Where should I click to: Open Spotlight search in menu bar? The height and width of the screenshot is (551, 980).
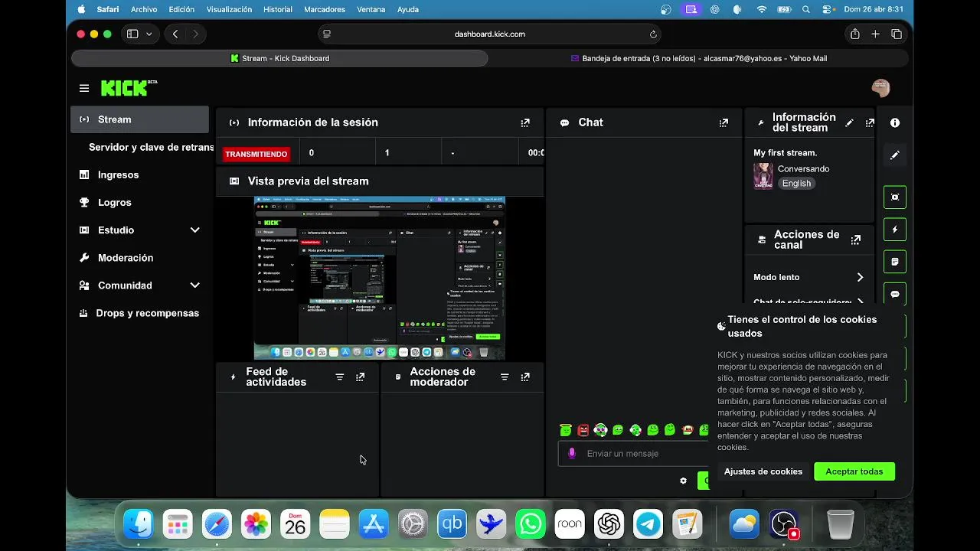click(x=806, y=9)
